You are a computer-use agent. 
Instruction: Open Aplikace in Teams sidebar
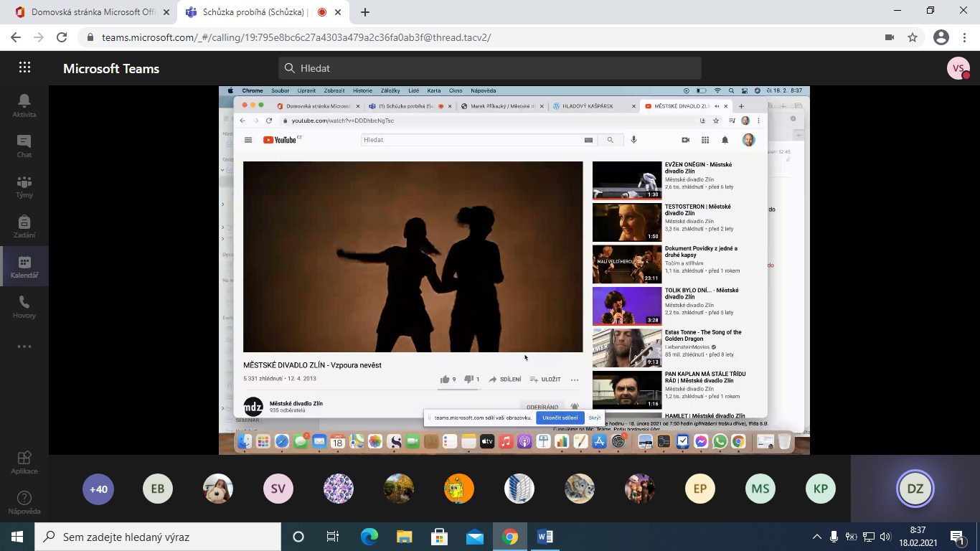(24, 462)
